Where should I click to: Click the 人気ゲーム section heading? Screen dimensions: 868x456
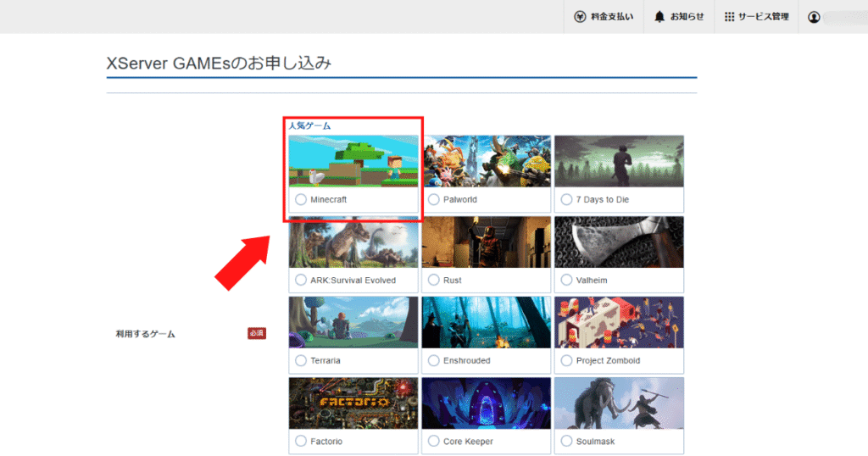(309, 125)
